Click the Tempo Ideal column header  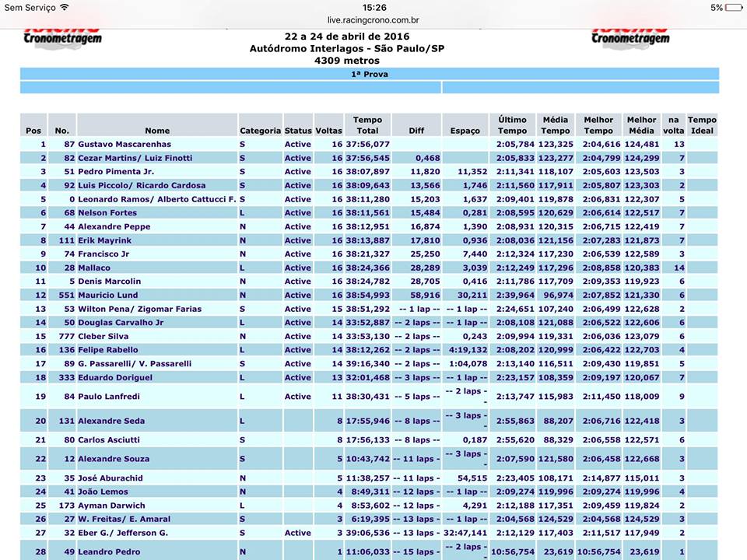(701, 125)
